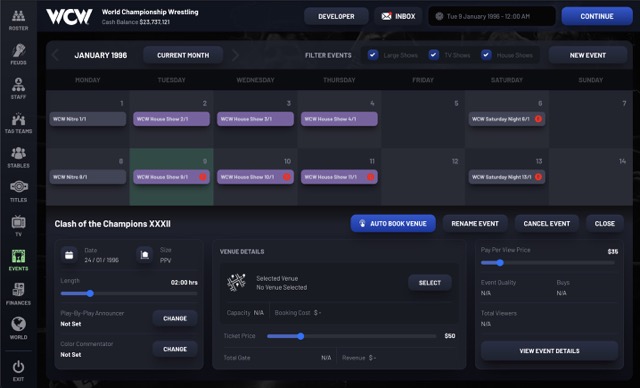Select the empty Friday 5 calendar cell

[x=423, y=119]
